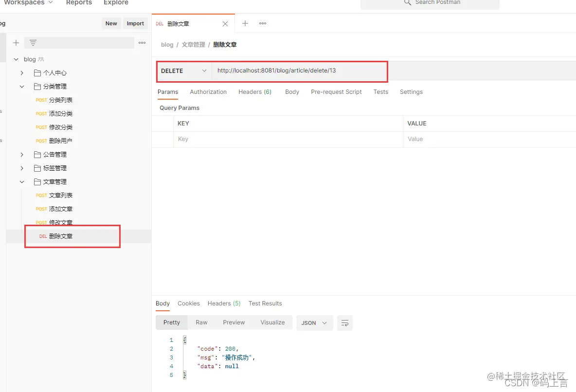Select the response Headers (5) tab
The width and height of the screenshot is (576, 392).
pyautogui.click(x=224, y=303)
